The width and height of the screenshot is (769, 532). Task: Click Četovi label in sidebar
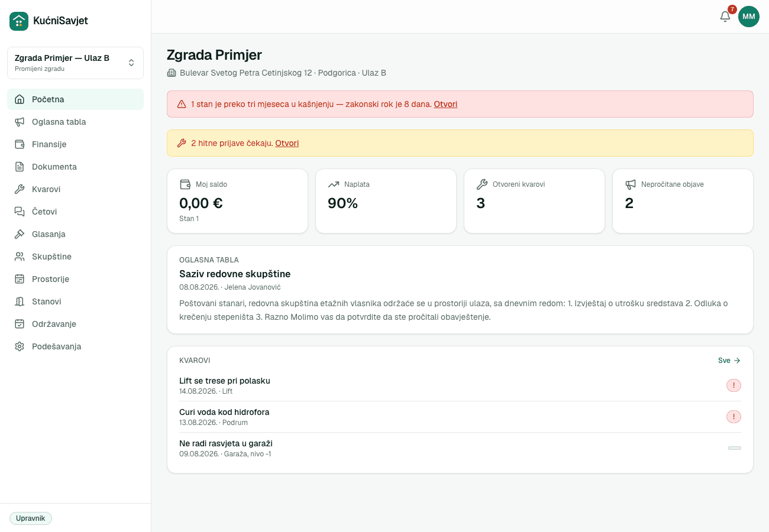point(44,212)
